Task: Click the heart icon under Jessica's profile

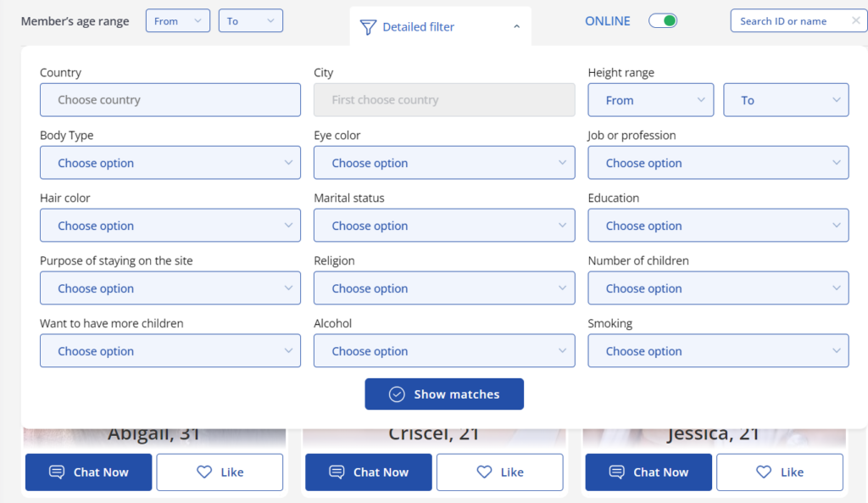Action: (x=764, y=472)
